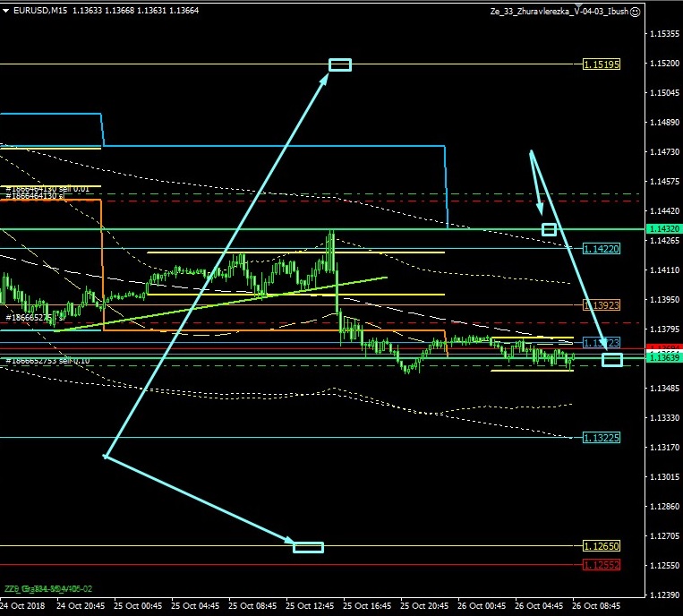
Task: Click the red 1.12552 price label
Action: coord(602,565)
